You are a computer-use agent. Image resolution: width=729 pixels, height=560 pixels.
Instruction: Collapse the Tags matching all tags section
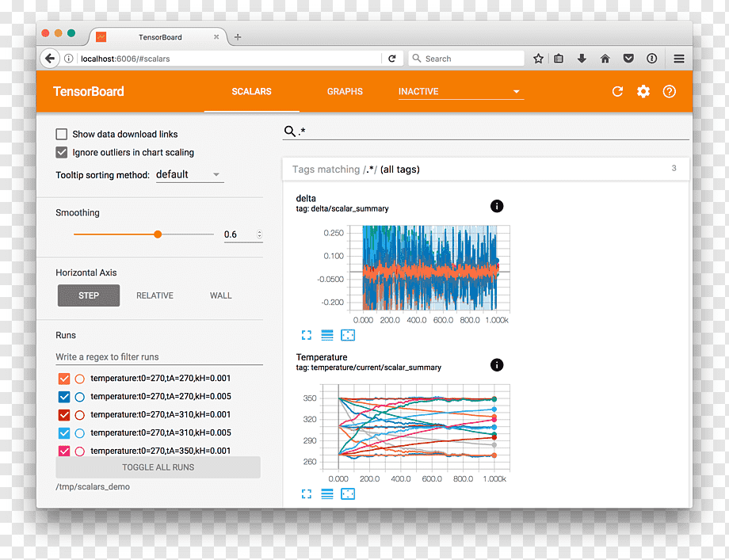pos(486,170)
